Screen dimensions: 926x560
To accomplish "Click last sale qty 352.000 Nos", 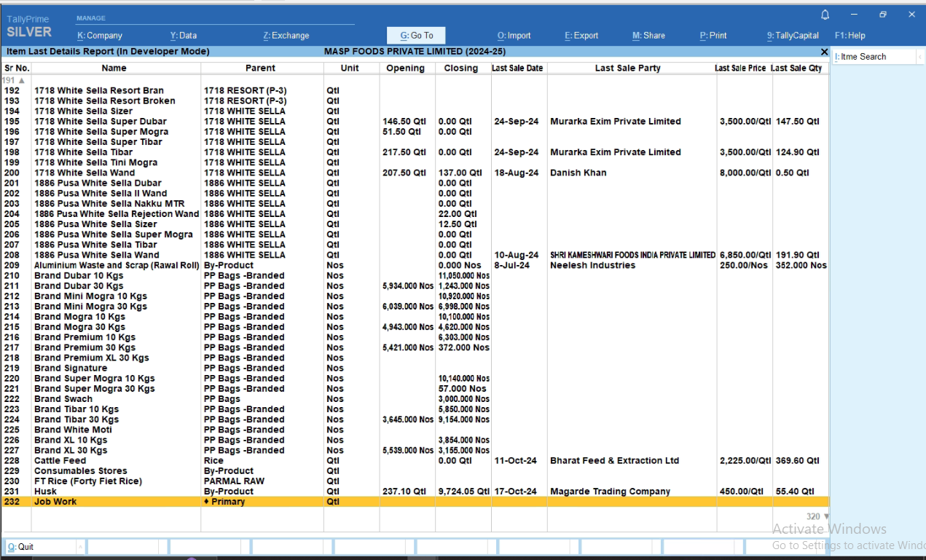I will point(801,265).
